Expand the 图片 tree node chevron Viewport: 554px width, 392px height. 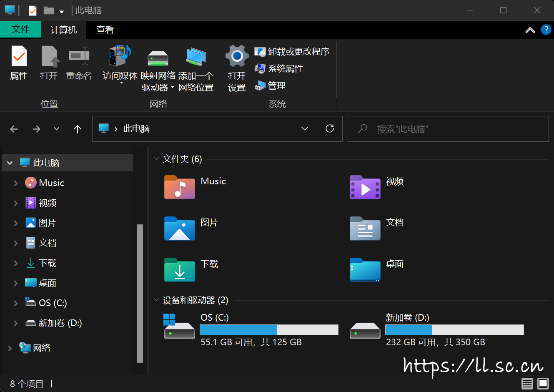(16, 223)
